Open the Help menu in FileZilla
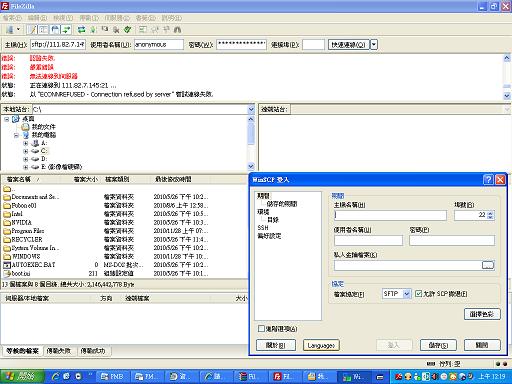The image size is (512, 384). [x=172, y=18]
